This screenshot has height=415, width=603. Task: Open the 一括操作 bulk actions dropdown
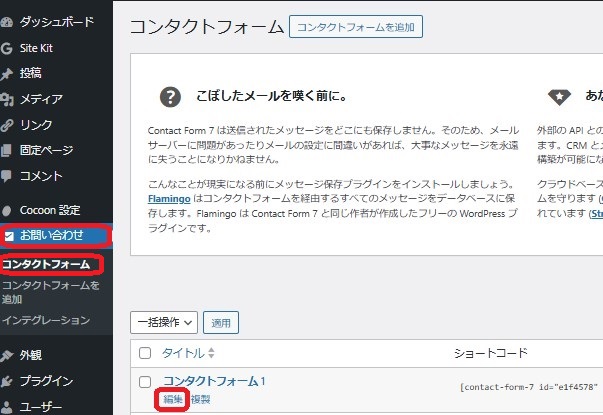(164, 322)
